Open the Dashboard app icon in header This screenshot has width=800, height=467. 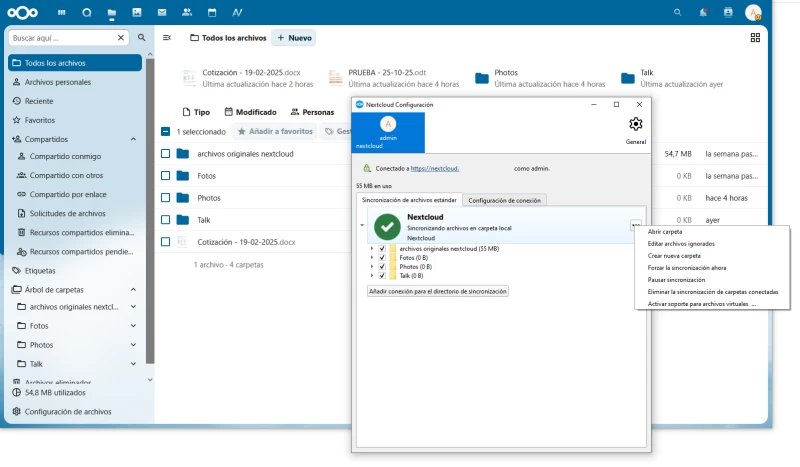click(x=62, y=12)
